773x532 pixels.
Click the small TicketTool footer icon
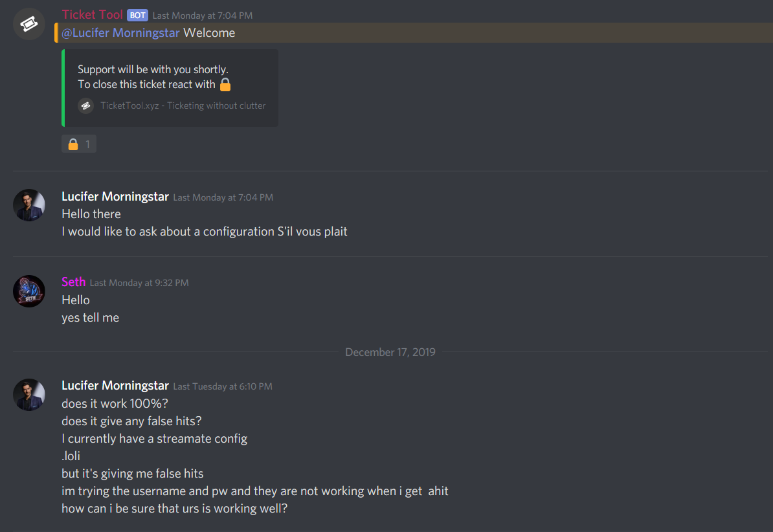[x=85, y=105]
